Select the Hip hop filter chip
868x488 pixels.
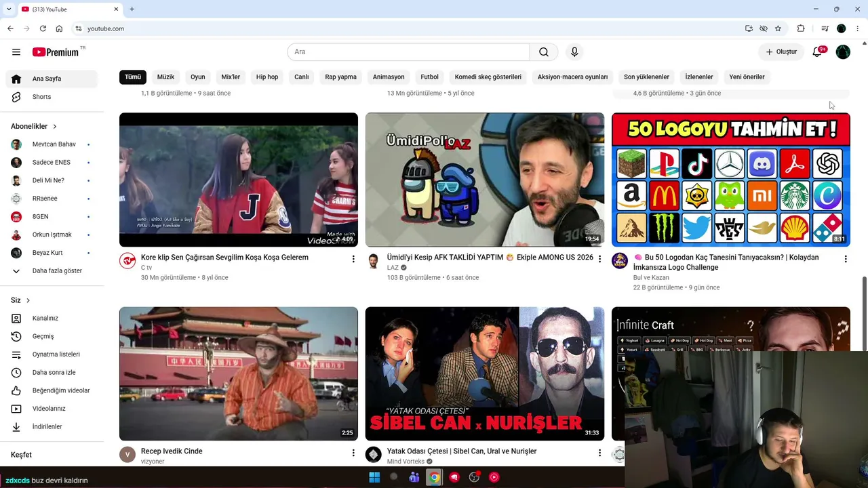tap(267, 77)
